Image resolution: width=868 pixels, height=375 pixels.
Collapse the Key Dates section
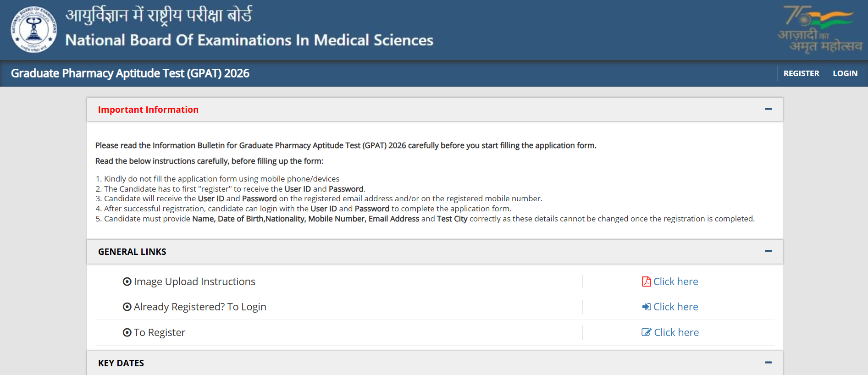(x=768, y=363)
